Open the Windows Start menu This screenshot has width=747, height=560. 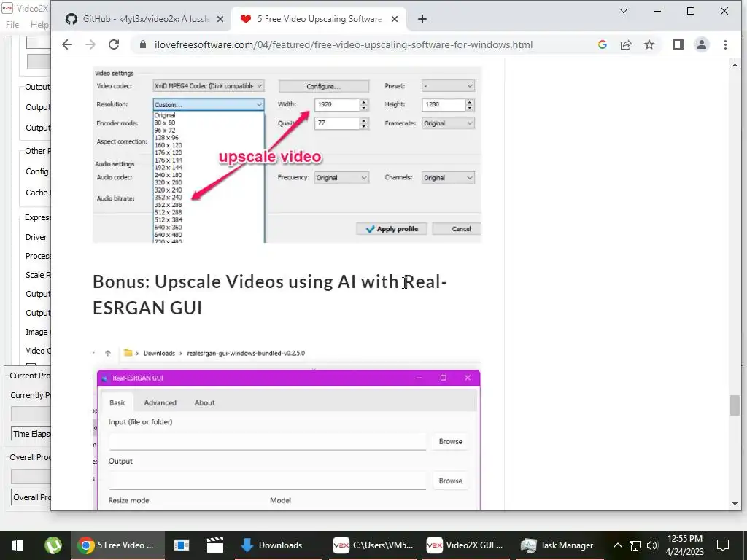pos(18,545)
